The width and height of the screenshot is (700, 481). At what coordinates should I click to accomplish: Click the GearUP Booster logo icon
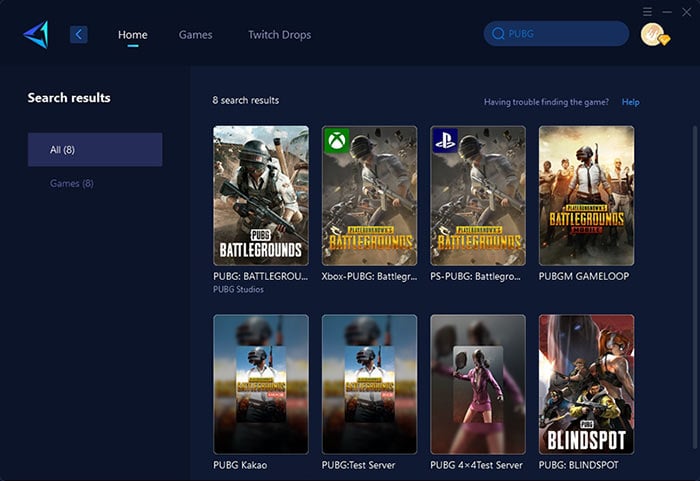[x=36, y=34]
